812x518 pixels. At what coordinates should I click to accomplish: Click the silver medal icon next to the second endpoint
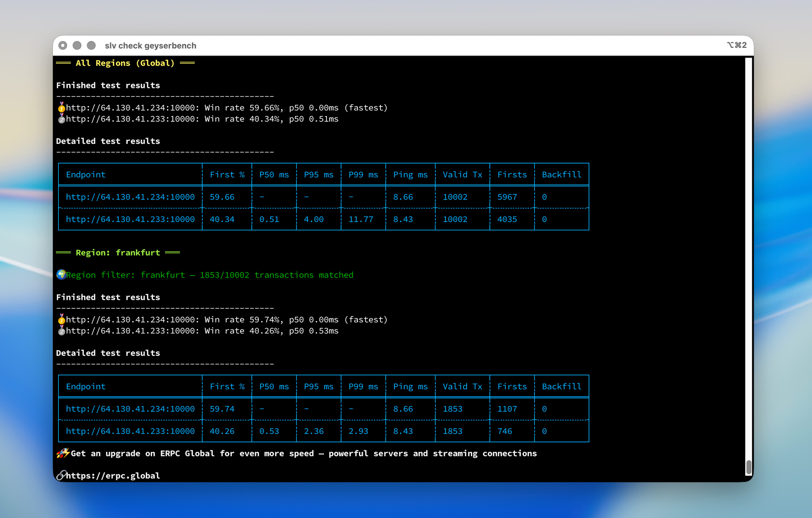[x=62, y=119]
